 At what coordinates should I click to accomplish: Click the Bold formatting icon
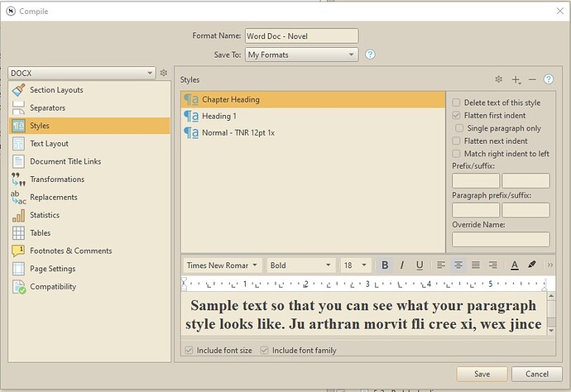tap(385, 265)
